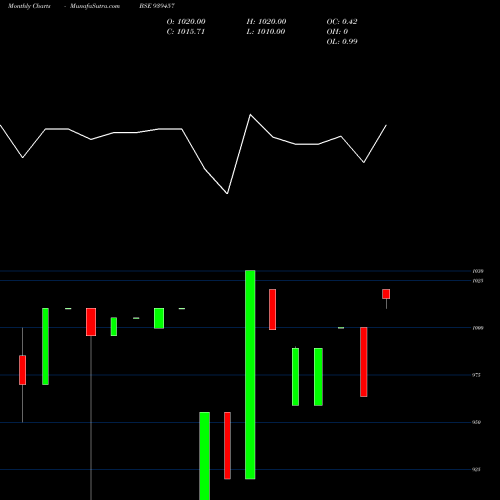Click the 1025 price axis label
This screenshot has width=500, height=500.
pyautogui.click(x=478, y=281)
